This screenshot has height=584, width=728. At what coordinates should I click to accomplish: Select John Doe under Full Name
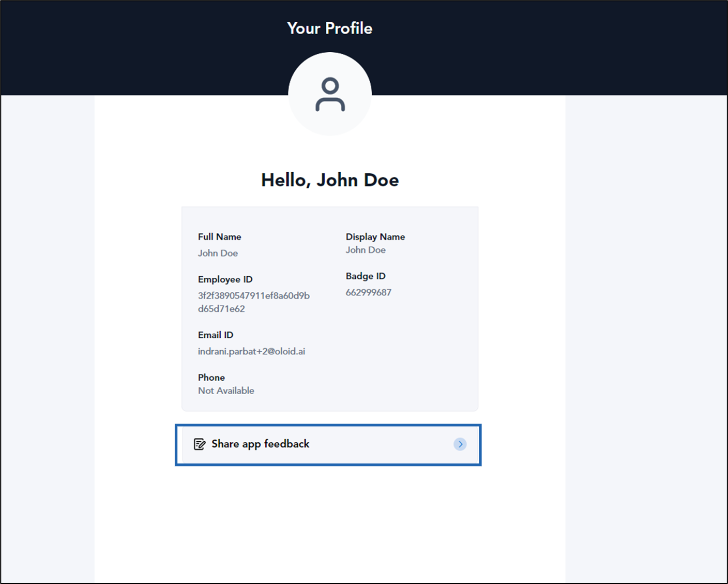point(218,253)
